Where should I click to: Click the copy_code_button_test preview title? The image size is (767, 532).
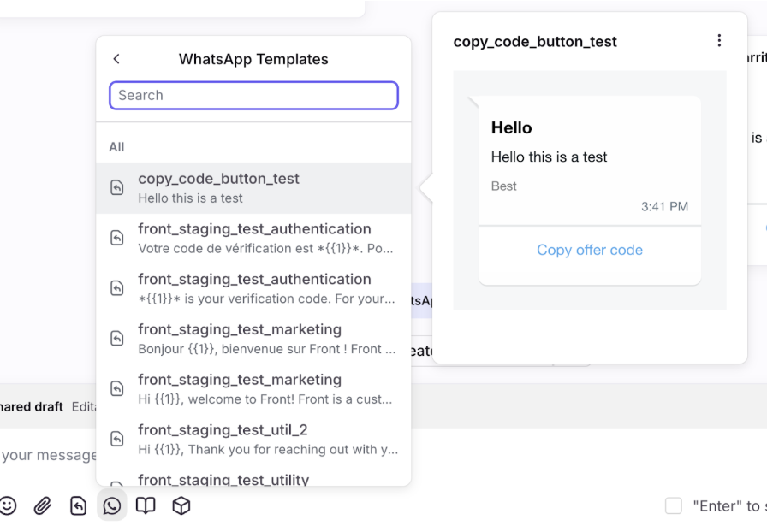(x=535, y=42)
